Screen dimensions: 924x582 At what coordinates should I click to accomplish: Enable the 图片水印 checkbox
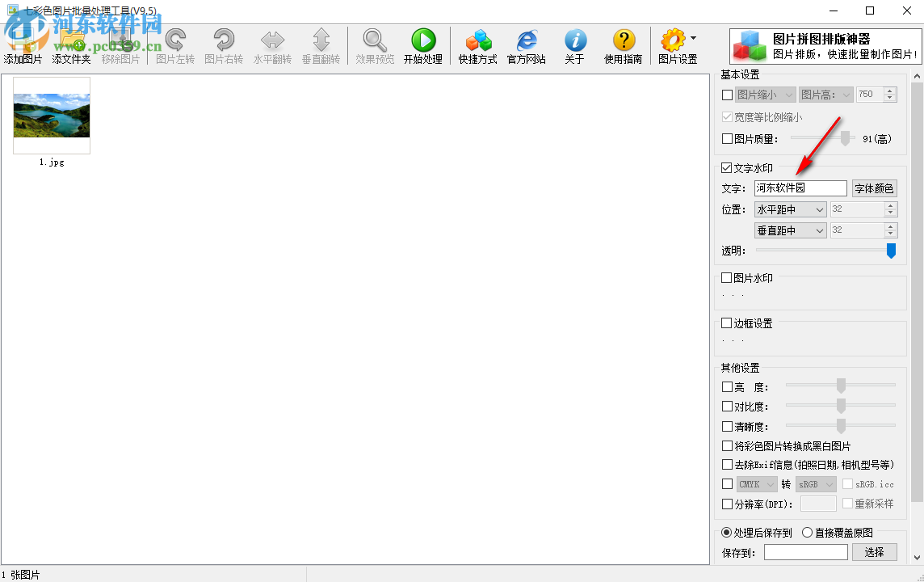(727, 278)
